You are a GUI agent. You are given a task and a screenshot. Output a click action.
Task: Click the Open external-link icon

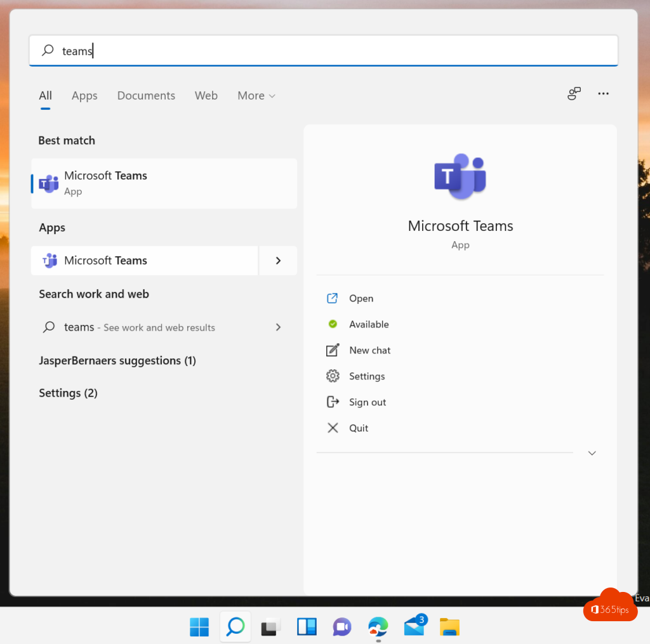pyautogui.click(x=333, y=298)
